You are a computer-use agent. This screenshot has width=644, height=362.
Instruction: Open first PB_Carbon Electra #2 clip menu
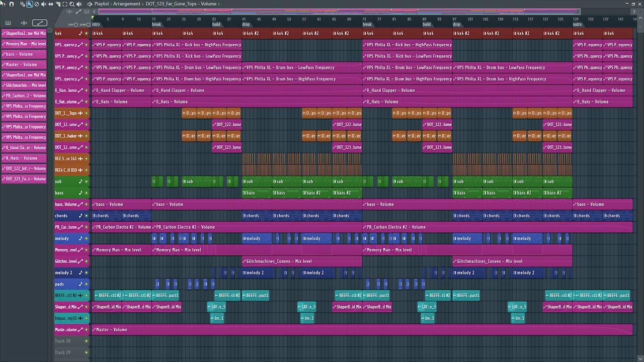pyautogui.click(x=94, y=227)
